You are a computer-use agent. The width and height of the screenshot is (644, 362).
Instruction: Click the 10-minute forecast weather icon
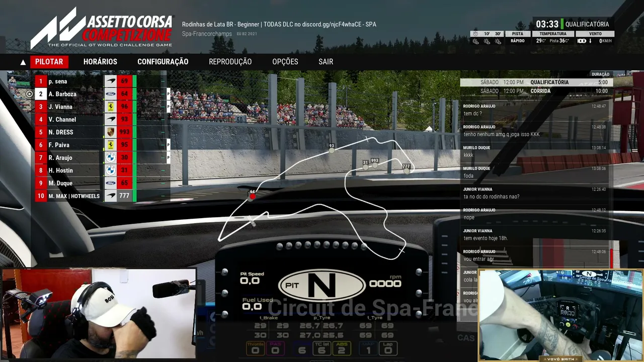pyautogui.click(x=487, y=41)
